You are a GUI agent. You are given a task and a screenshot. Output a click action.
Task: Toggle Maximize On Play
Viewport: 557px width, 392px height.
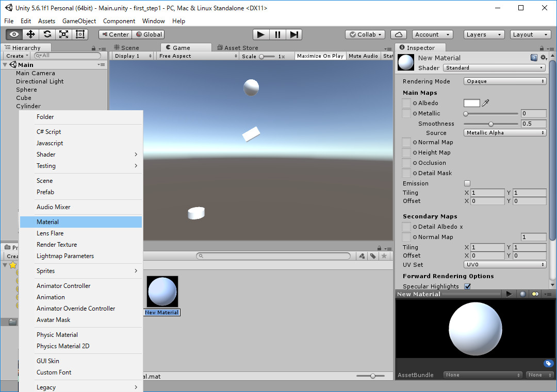(x=320, y=56)
